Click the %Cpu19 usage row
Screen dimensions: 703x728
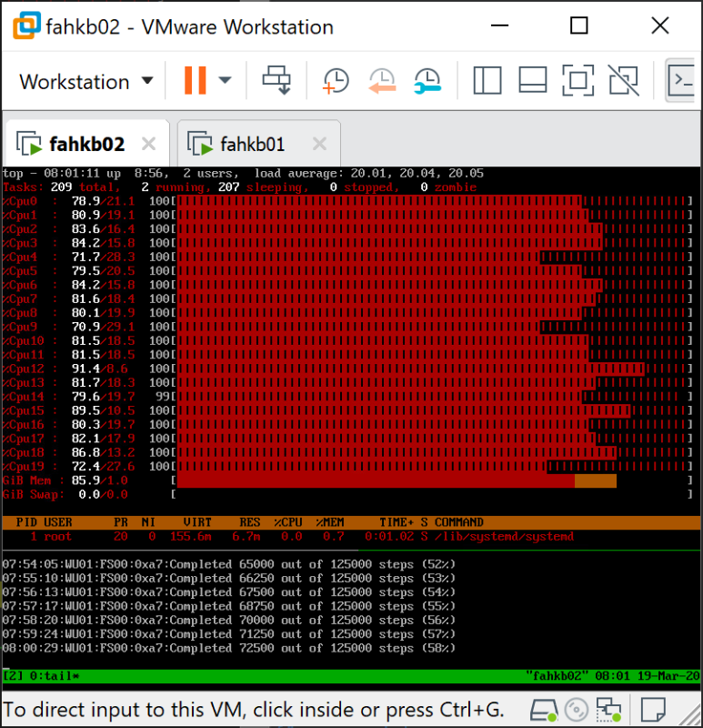347,466
